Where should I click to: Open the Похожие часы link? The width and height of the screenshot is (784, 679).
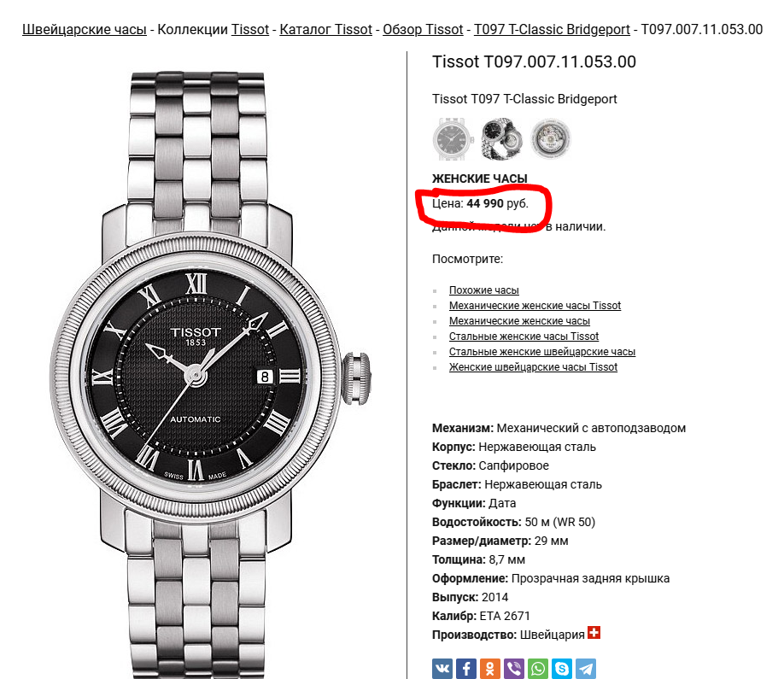pyautogui.click(x=484, y=290)
